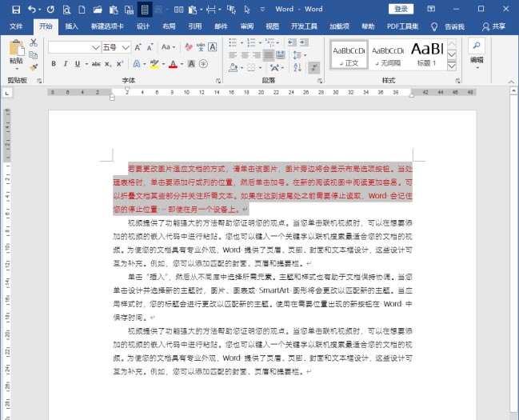Viewport: 519px width, 420px height.
Task: Click the 登录 sign-in button
Action: [401, 9]
